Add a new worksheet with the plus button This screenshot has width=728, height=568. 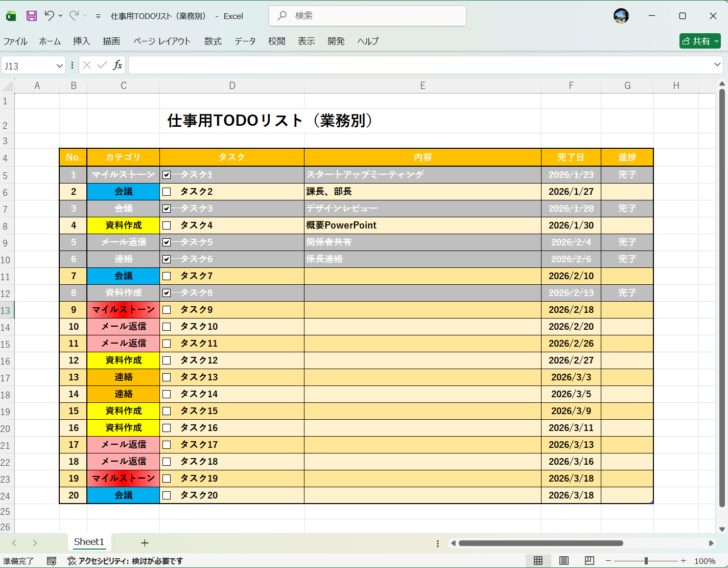pyautogui.click(x=145, y=542)
